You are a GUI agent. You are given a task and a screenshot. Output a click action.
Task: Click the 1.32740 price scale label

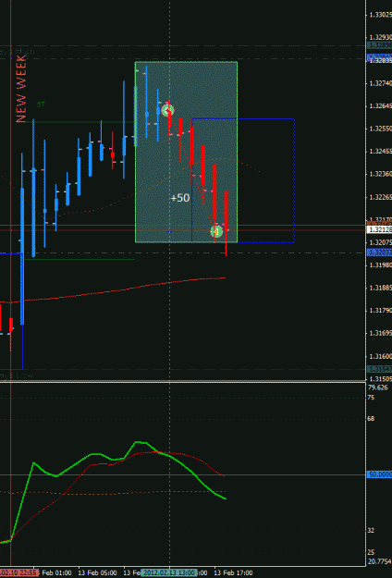(x=380, y=83)
